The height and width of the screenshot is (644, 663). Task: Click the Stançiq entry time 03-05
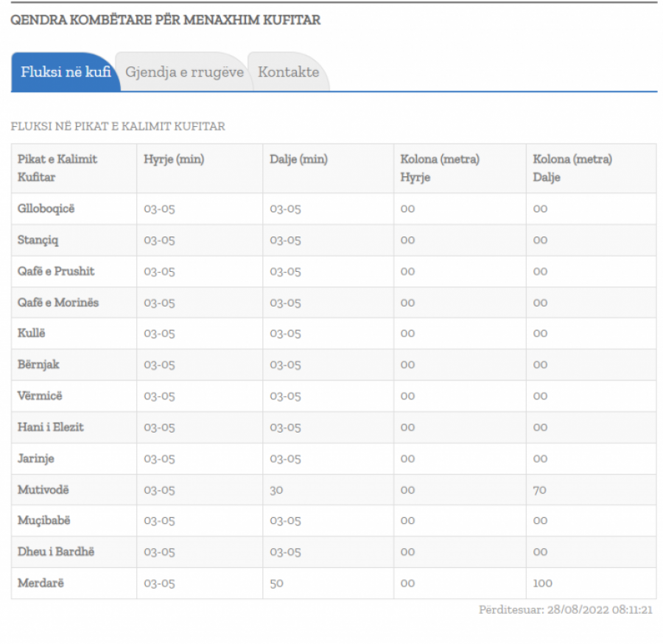click(x=159, y=241)
